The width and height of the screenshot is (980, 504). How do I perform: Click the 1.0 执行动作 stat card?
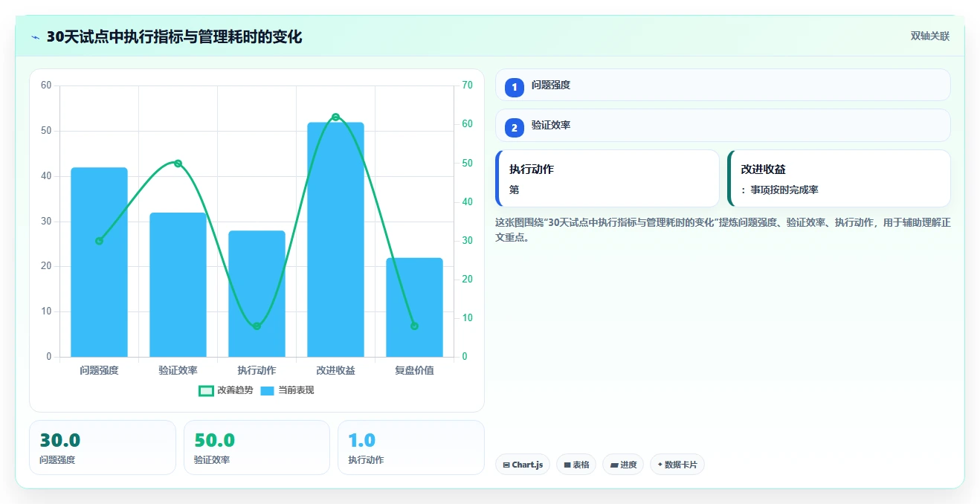pyautogui.click(x=411, y=448)
